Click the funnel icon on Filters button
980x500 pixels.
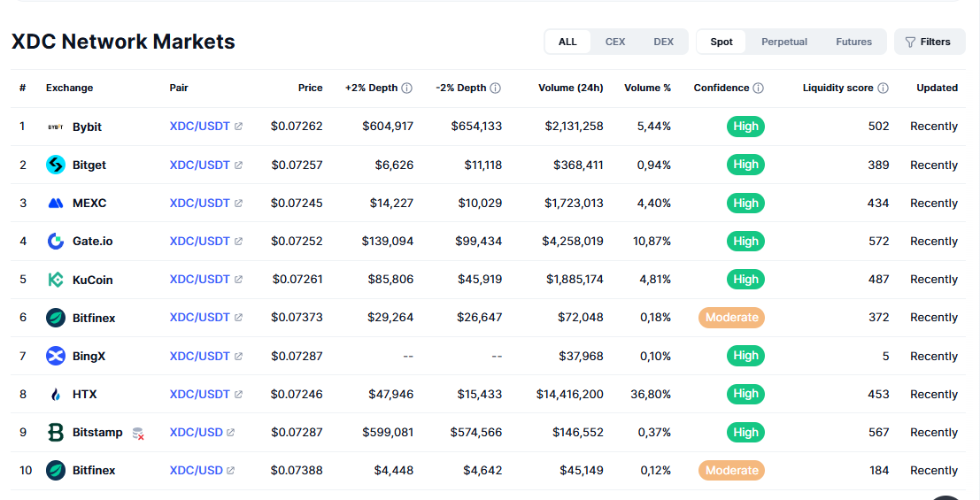pyautogui.click(x=911, y=42)
